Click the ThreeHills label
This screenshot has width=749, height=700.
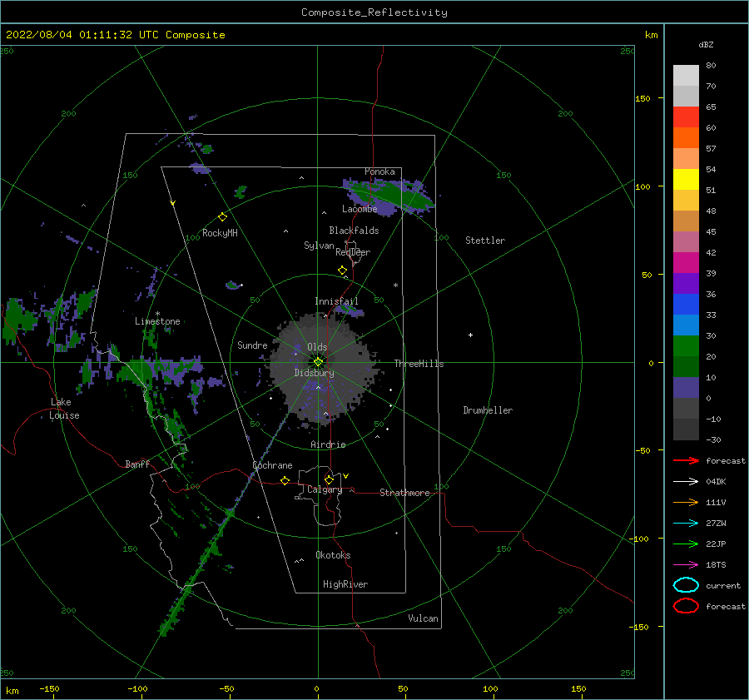[x=419, y=364]
